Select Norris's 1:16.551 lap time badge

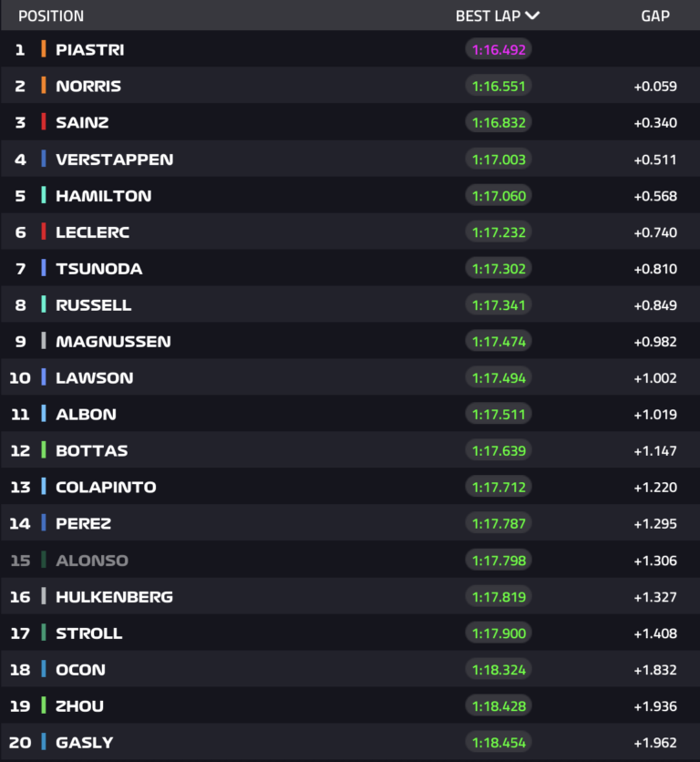coord(499,86)
